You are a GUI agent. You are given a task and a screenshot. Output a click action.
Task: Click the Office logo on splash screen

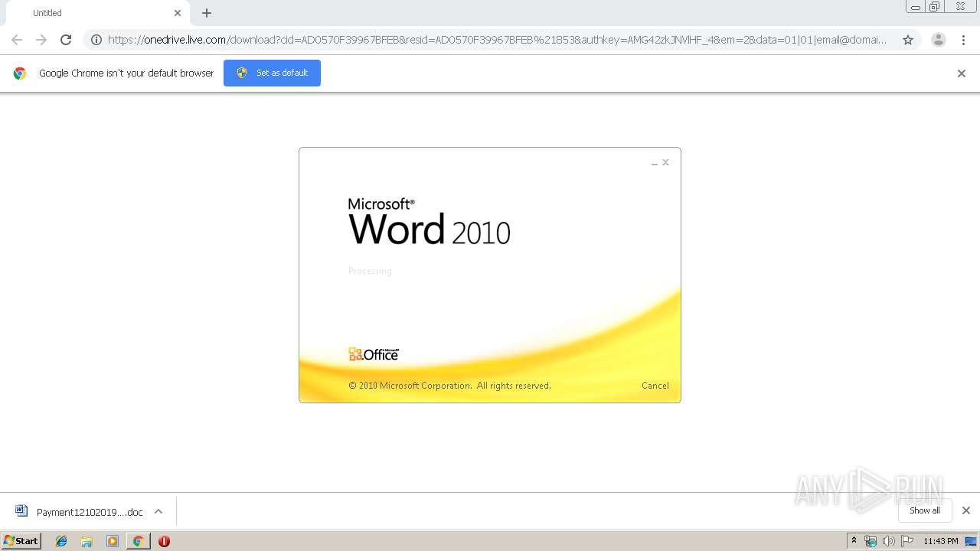click(x=374, y=354)
